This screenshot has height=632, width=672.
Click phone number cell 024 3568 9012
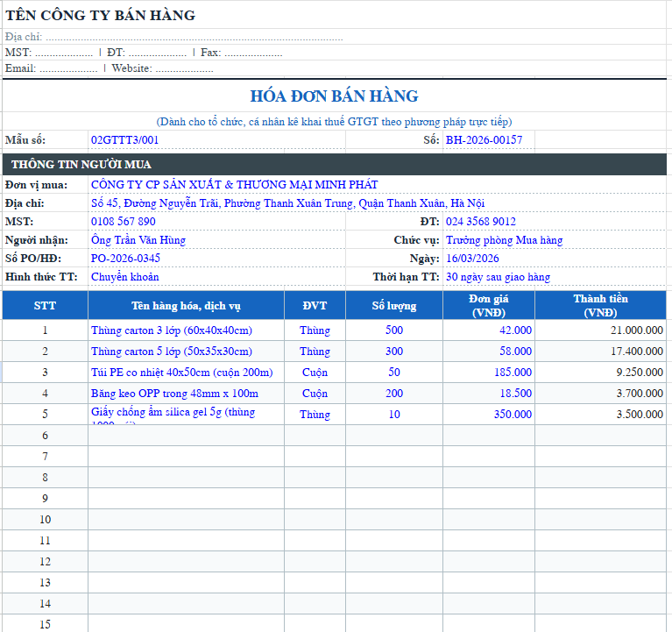pyautogui.click(x=481, y=222)
